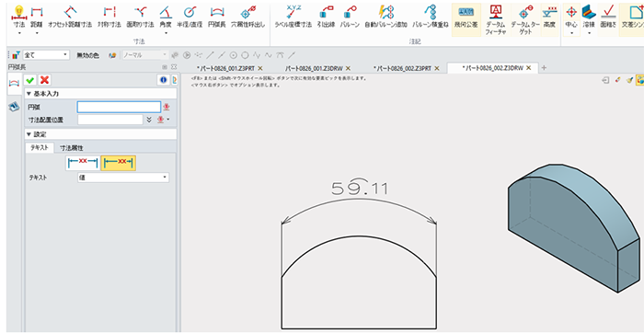Click the highlighted display icon at viewport corner
The image size is (644, 333).
[639, 80]
